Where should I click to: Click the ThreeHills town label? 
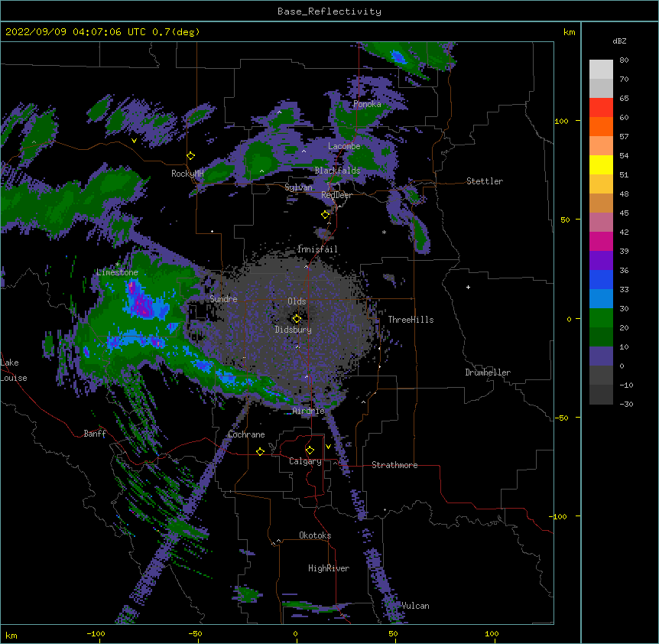tap(411, 320)
